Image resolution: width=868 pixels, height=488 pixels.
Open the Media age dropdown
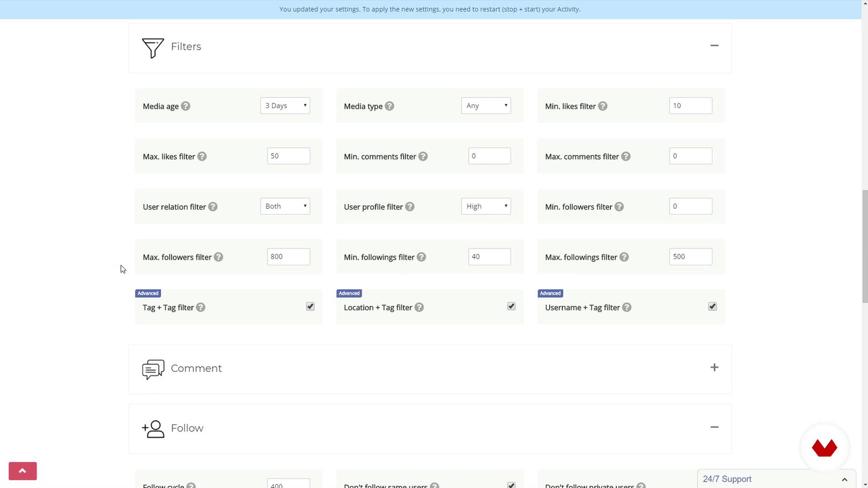coord(285,106)
